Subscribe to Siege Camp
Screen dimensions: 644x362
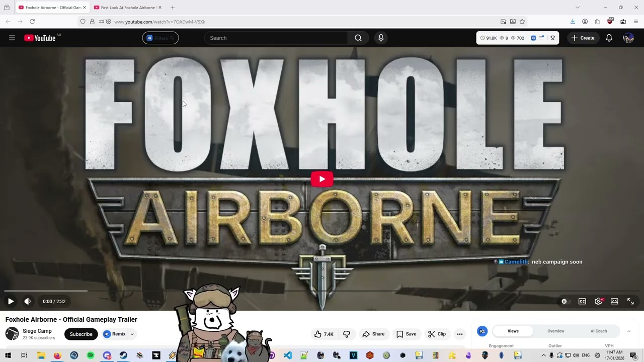(x=81, y=334)
